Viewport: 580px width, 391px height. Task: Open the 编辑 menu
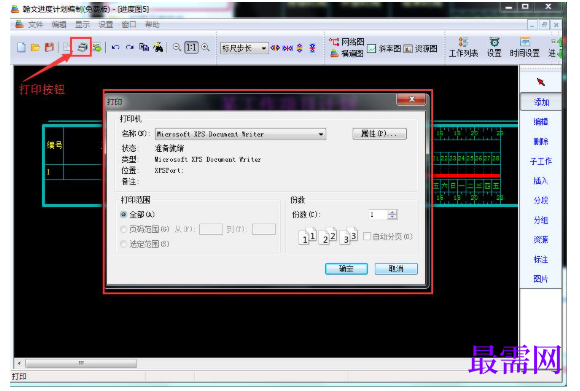[59, 25]
